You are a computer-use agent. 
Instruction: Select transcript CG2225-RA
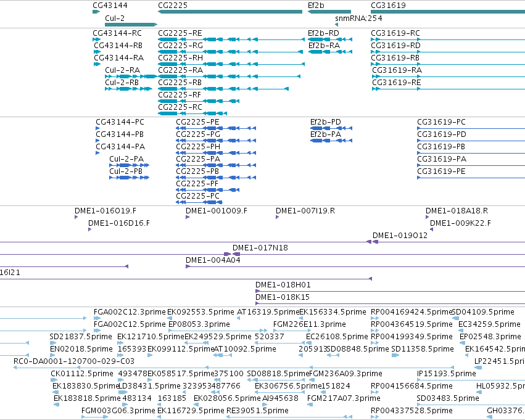click(229, 76)
